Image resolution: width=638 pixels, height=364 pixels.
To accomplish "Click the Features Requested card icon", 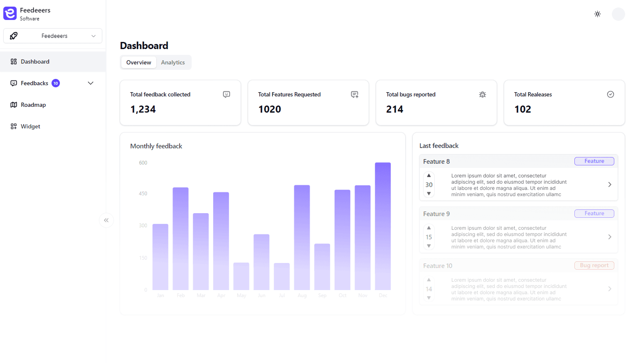I will pyautogui.click(x=355, y=95).
